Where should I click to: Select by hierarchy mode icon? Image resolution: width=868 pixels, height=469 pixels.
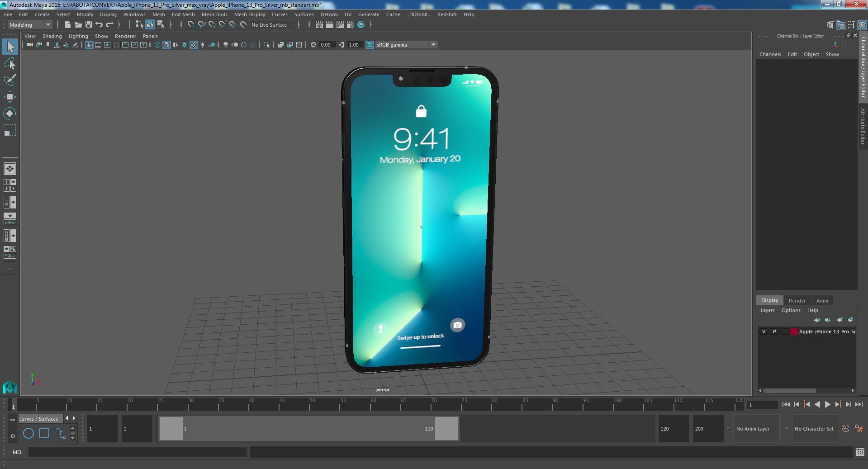(x=139, y=25)
